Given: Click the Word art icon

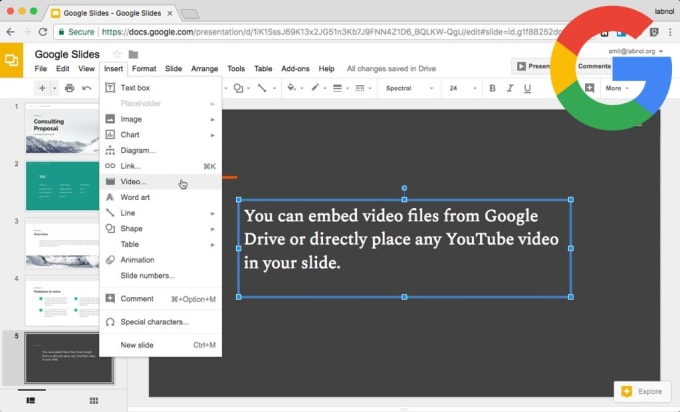Looking at the screenshot, I should (x=110, y=197).
